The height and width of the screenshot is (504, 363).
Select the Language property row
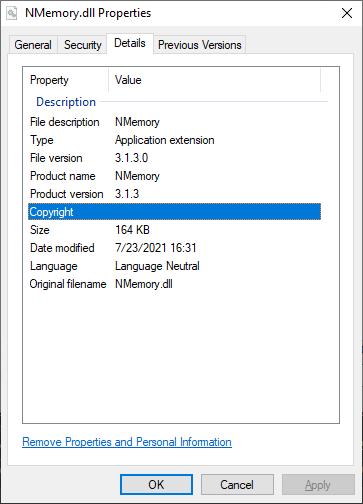(174, 266)
